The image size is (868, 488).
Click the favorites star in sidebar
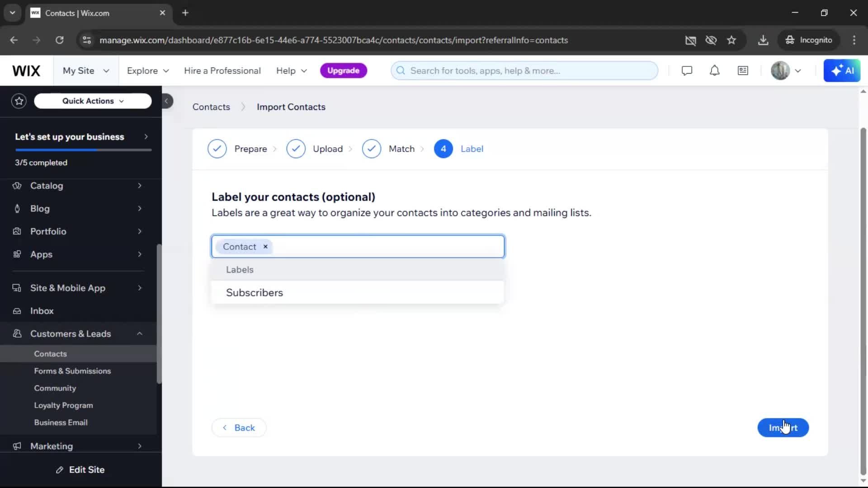click(19, 101)
